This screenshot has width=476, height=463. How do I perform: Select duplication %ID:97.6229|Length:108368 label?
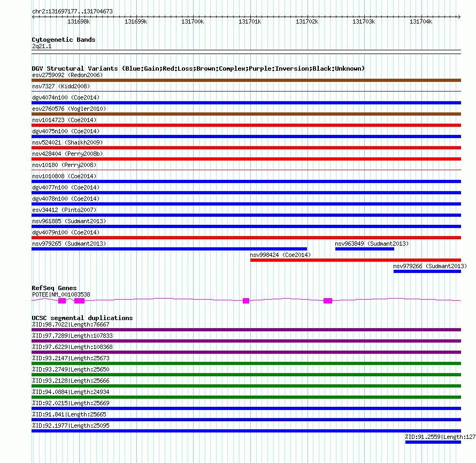(72, 347)
